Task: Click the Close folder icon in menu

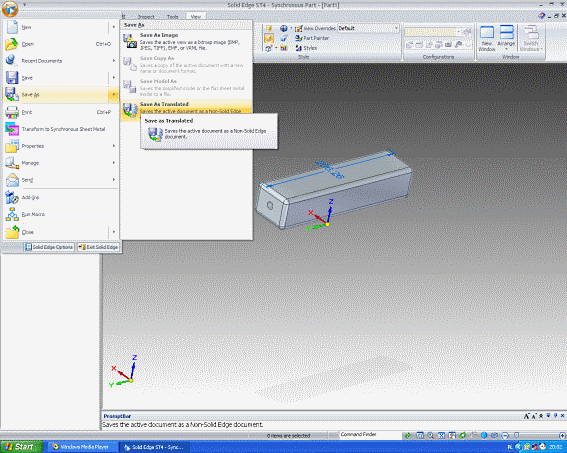Action: [12, 232]
